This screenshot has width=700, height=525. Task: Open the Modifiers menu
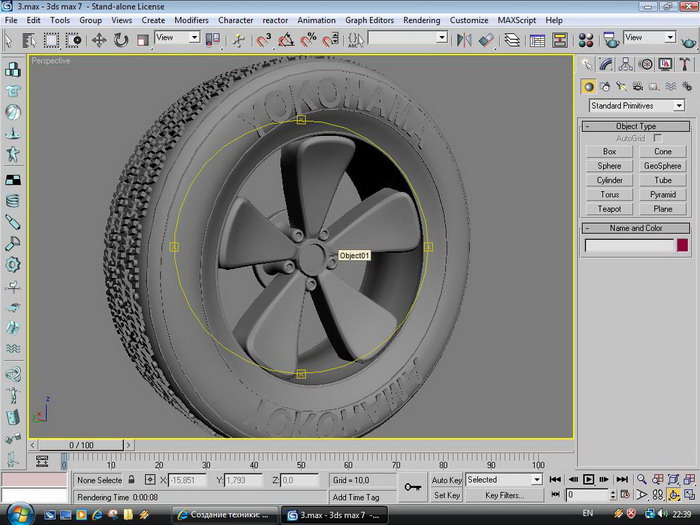point(191,20)
